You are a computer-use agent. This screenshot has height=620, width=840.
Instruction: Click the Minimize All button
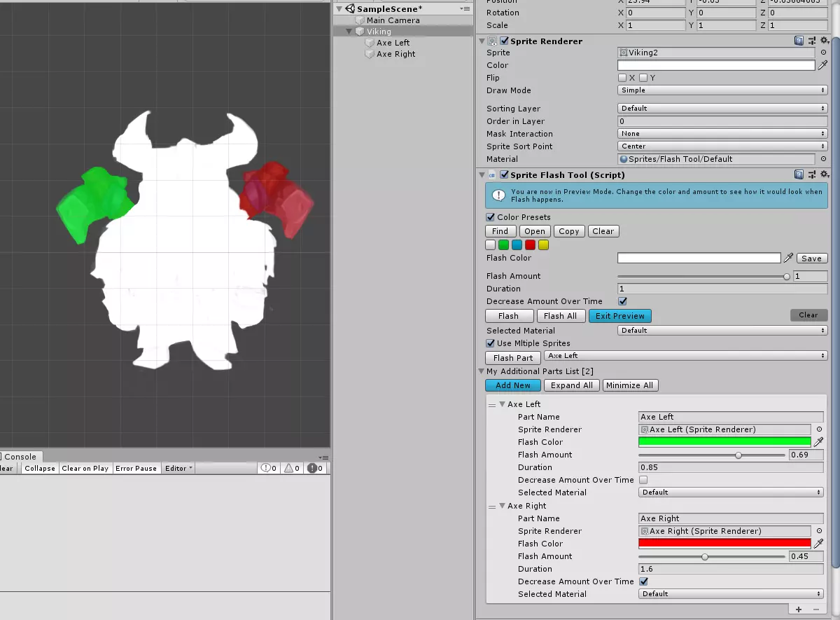pos(629,385)
